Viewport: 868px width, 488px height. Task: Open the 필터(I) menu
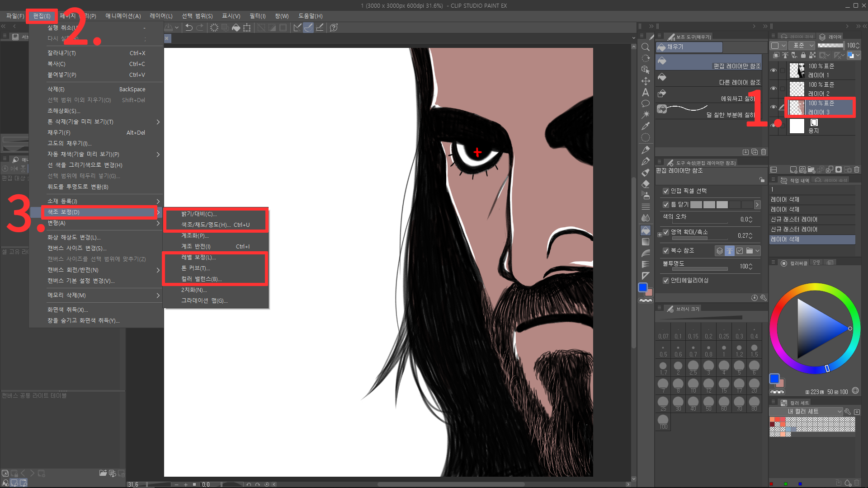[x=257, y=16]
